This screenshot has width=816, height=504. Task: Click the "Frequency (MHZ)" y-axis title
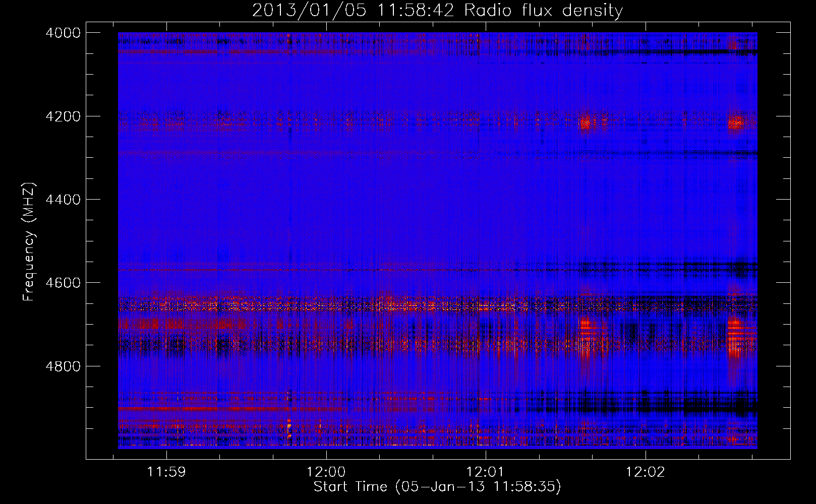(x=29, y=241)
